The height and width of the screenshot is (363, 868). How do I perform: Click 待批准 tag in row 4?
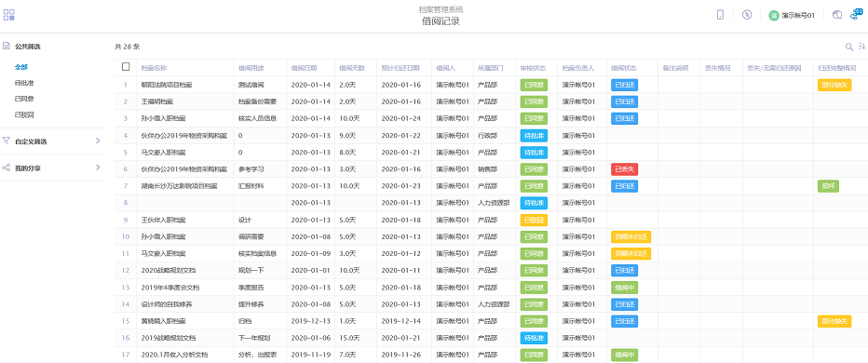point(534,136)
